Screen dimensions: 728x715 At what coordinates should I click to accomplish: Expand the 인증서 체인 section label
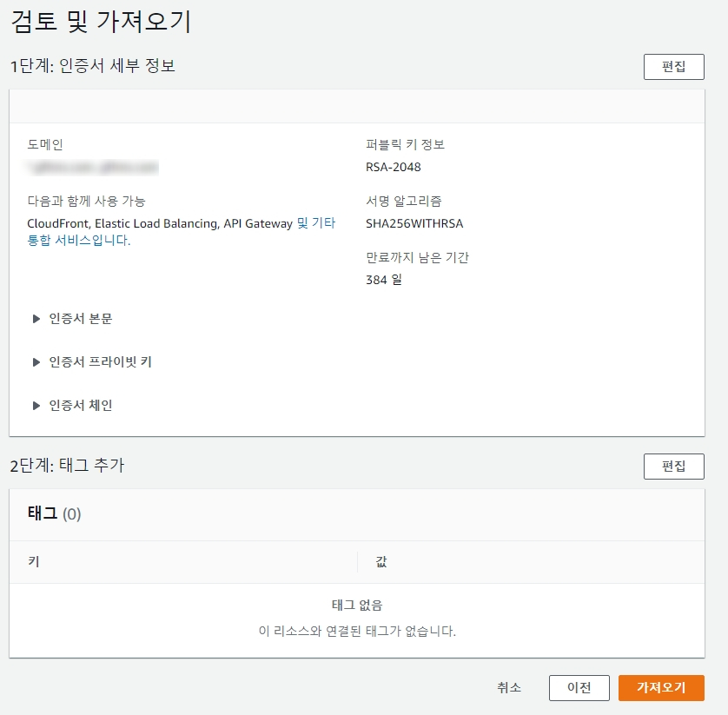81,406
